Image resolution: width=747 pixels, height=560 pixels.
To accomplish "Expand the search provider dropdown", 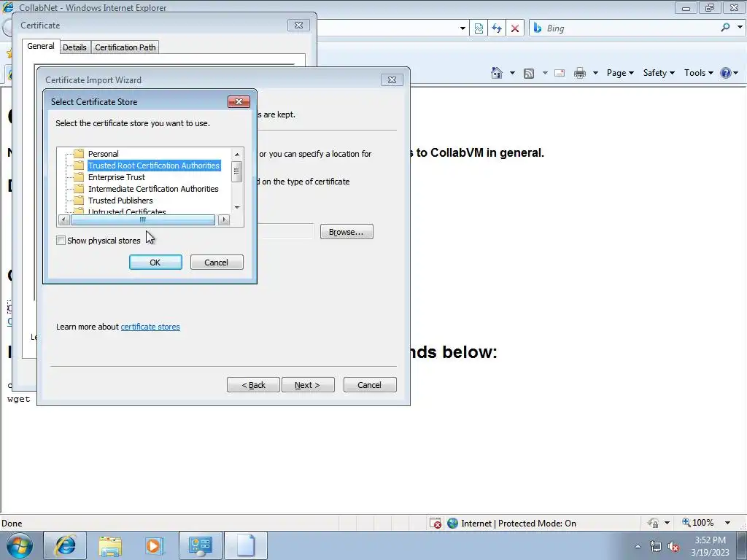I will pos(740,28).
